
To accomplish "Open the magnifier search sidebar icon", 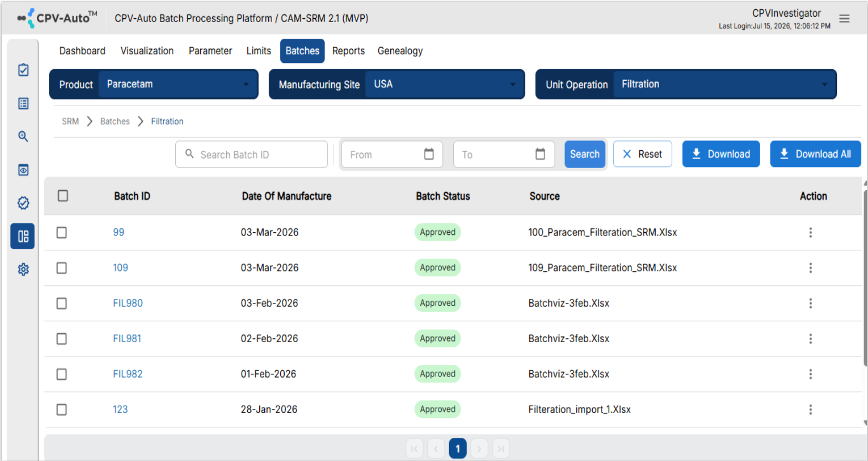I will pos(23,137).
